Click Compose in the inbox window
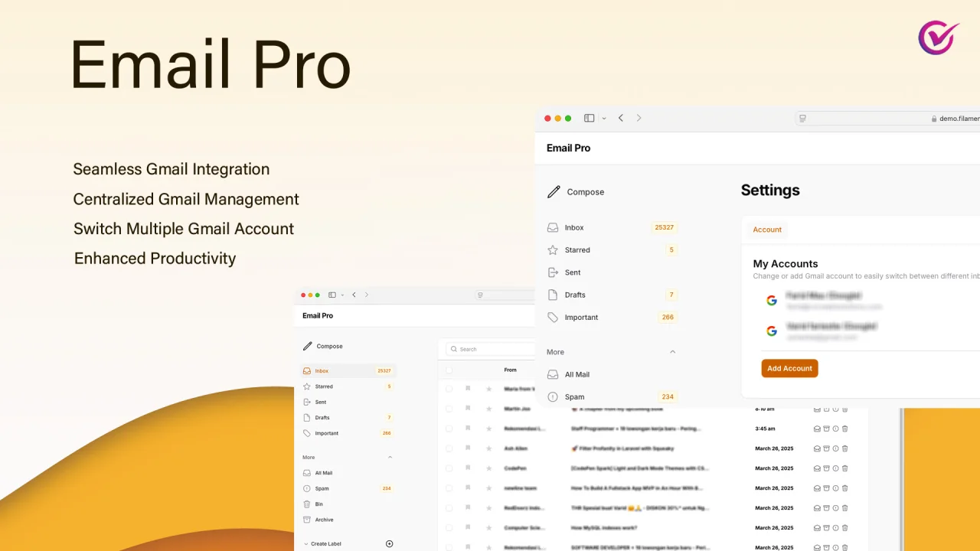Viewport: 980px width, 551px height. click(322, 346)
